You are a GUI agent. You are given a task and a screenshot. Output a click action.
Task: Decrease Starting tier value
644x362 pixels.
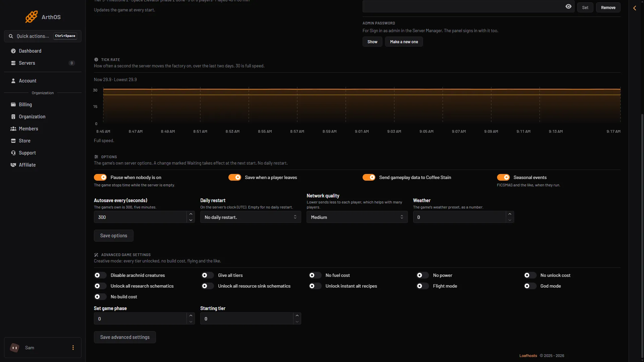[297, 322]
